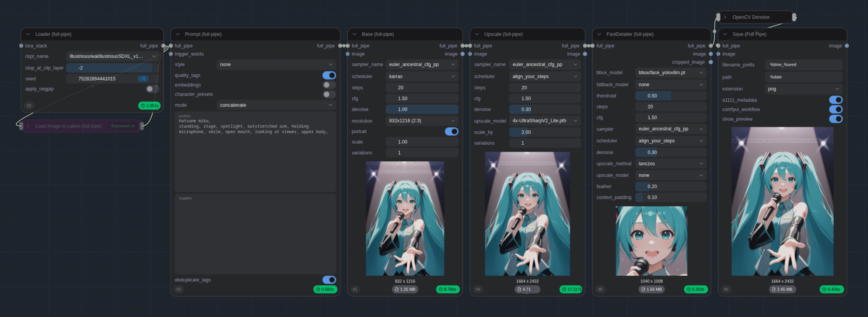Open the ckpt_name checkpoint dropdown

pos(112,56)
